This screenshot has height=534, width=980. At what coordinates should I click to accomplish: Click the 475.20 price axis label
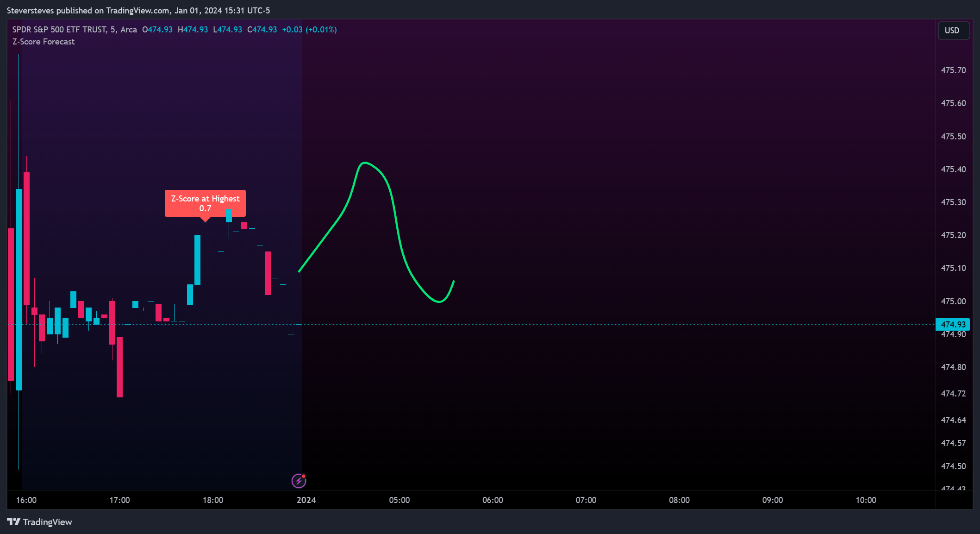pyautogui.click(x=954, y=235)
